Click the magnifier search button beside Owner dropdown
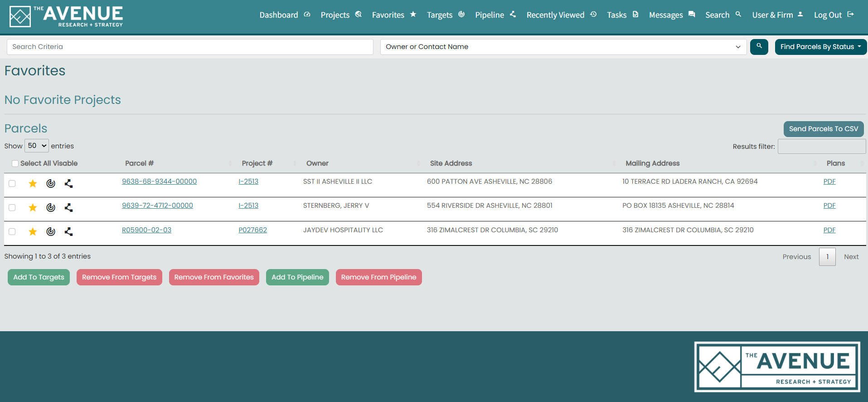 (x=759, y=47)
